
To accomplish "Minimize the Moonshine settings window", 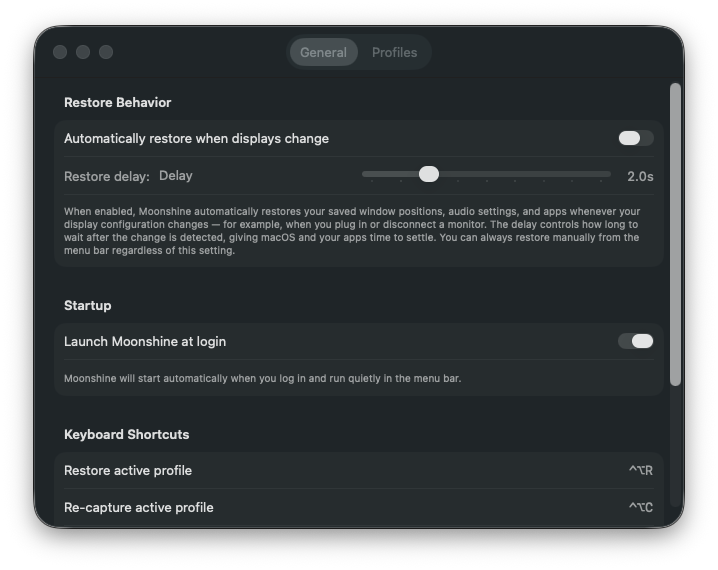I will [x=83, y=52].
